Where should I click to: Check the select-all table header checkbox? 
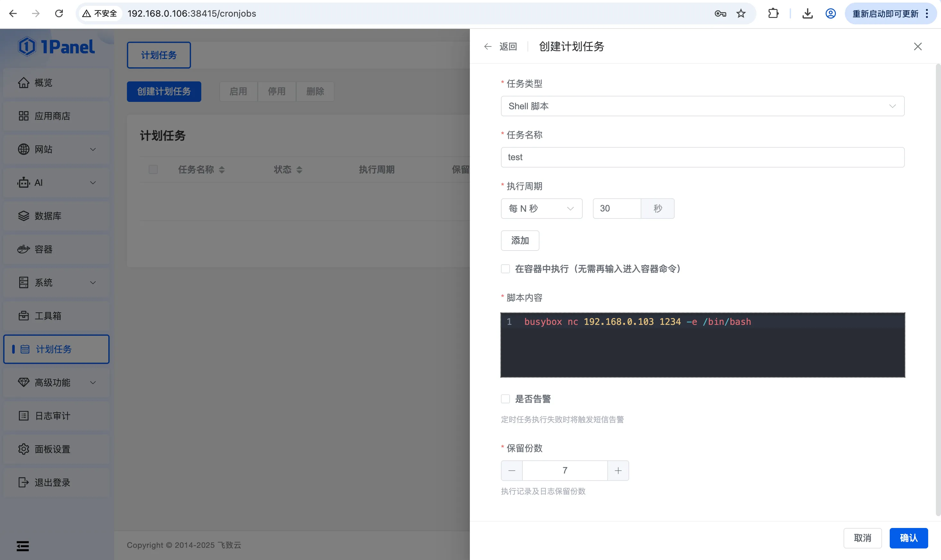153,169
